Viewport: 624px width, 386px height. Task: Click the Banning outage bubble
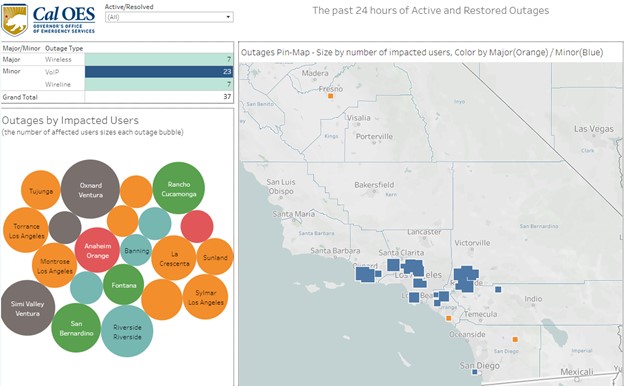coord(136,250)
